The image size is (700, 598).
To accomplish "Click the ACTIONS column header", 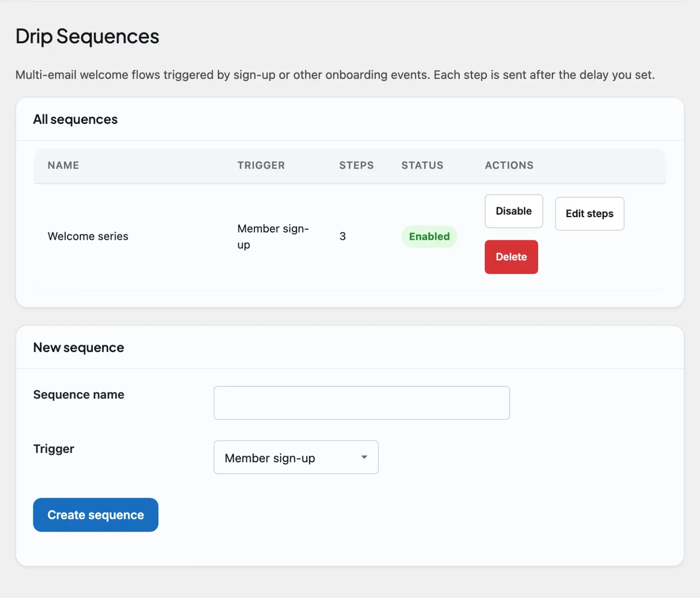I will click(509, 165).
